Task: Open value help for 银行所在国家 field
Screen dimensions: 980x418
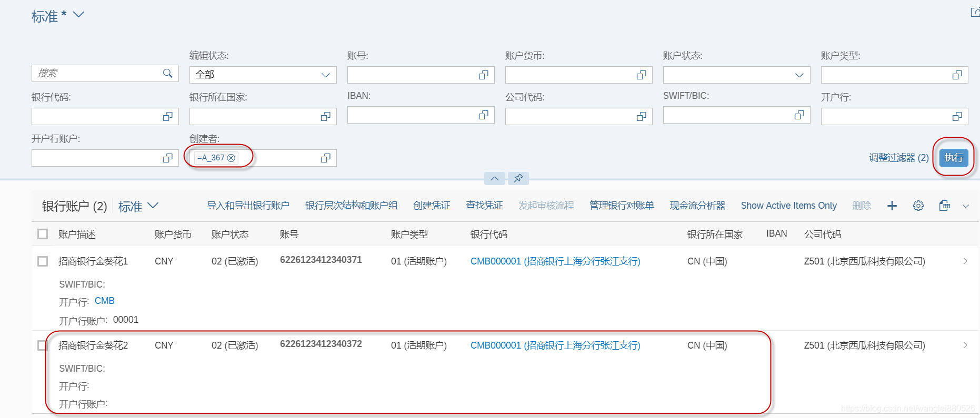Action: [x=325, y=117]
